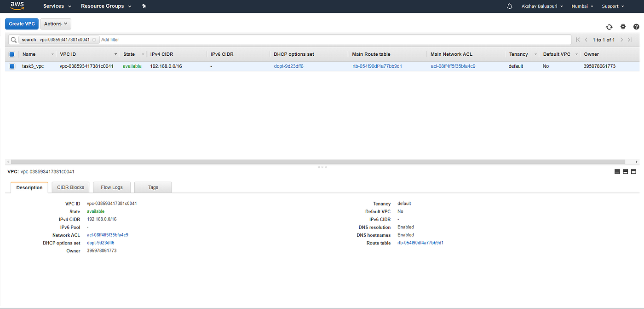Screen dimensions: 644x309
Task: Deselect task3_vpc using its checkbox
Action: click(11, 66)
